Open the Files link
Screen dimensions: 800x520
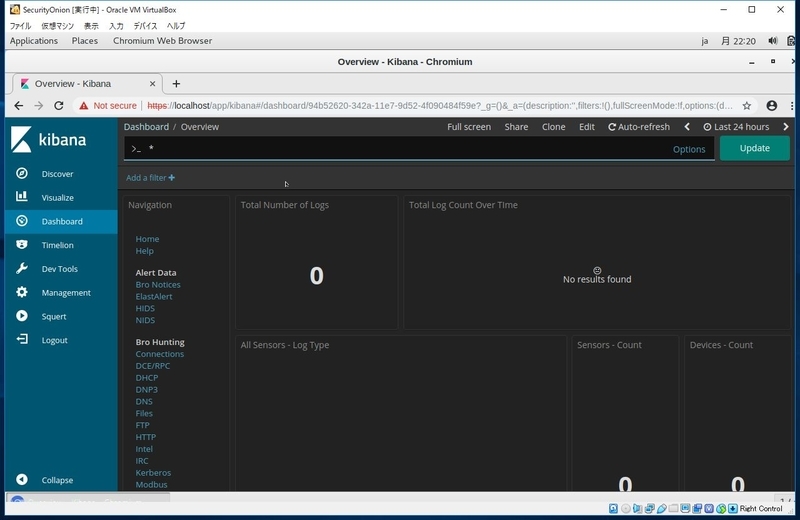pos(144,413)
